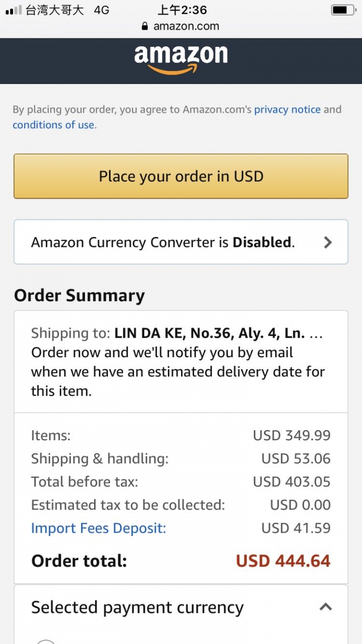Tap the Amazon smile arrow under logo
Viewport: 362px width, 644px height.
pyautogui.click(x=172, y=69)
